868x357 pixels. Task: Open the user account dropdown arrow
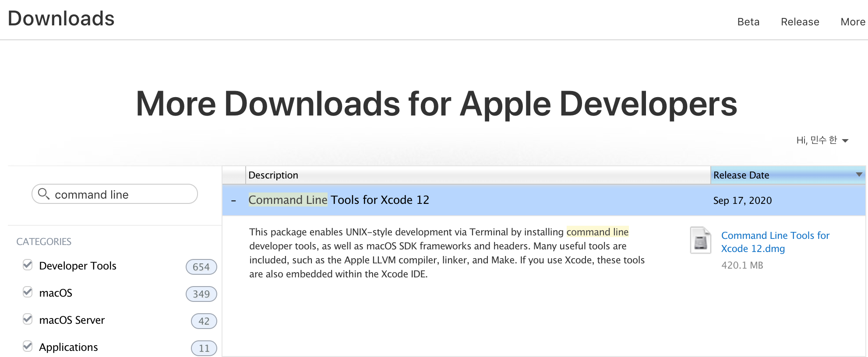[845, 141]
